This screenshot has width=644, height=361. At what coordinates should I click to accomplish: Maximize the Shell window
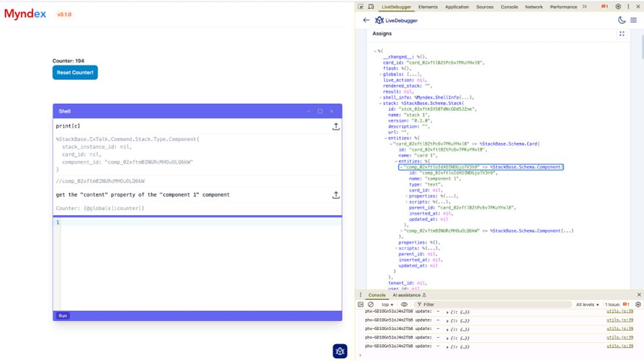(320, 112)
